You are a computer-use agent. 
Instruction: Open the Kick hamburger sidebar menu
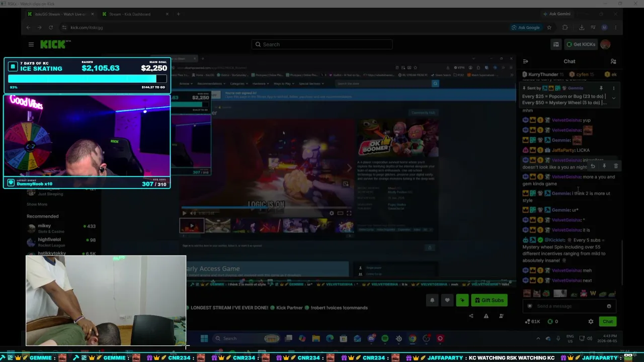[x=31, y=44]
